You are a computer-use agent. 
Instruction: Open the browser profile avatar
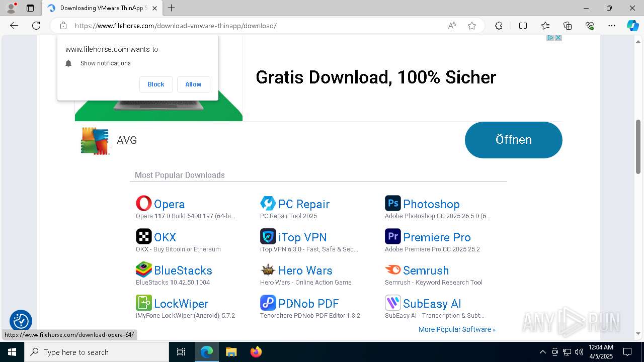(x=11, y=8)
